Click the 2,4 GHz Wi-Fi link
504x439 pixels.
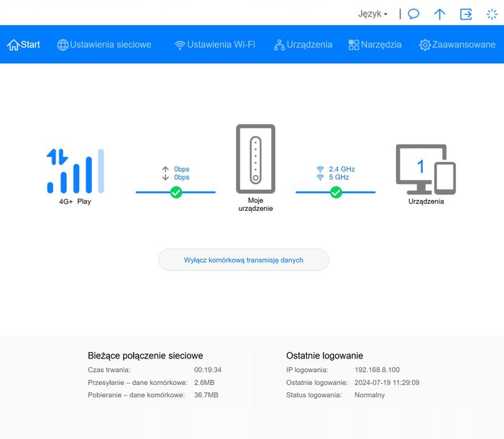[342, 169]
